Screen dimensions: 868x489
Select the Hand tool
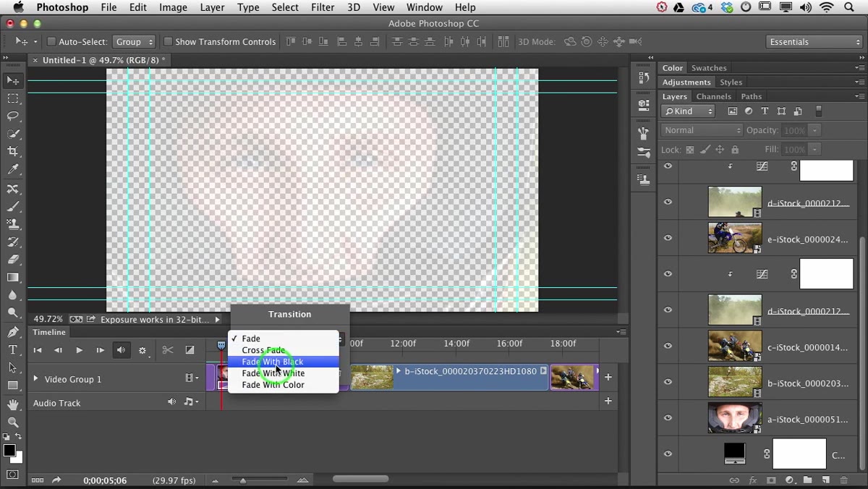(13, 404)
